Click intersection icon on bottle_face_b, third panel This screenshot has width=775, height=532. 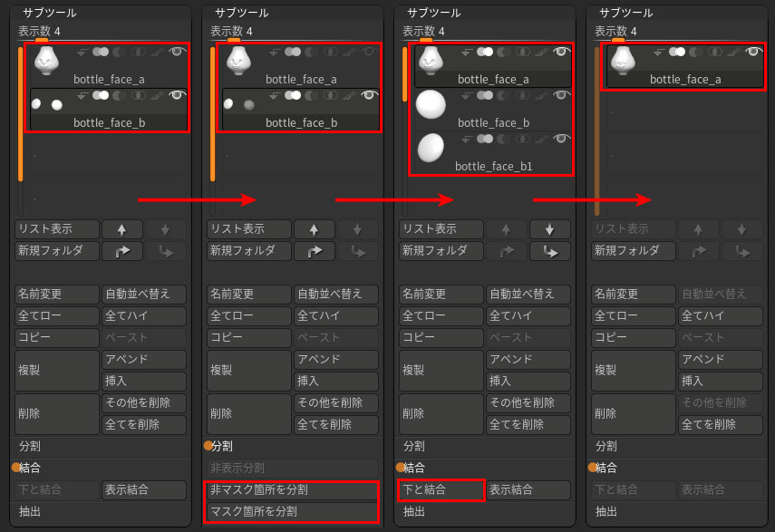click(x=523, y=95)
